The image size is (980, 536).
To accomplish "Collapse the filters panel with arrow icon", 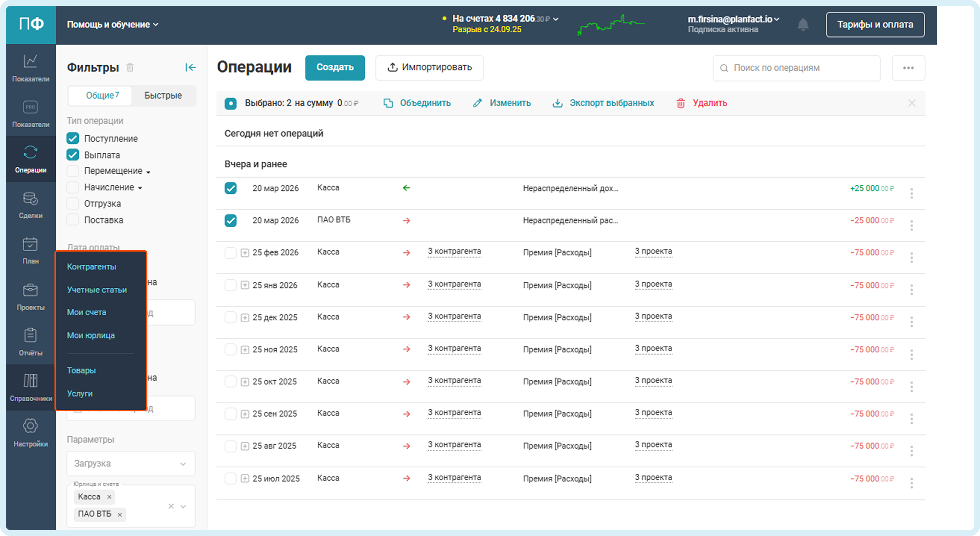I will pos(190,67).
